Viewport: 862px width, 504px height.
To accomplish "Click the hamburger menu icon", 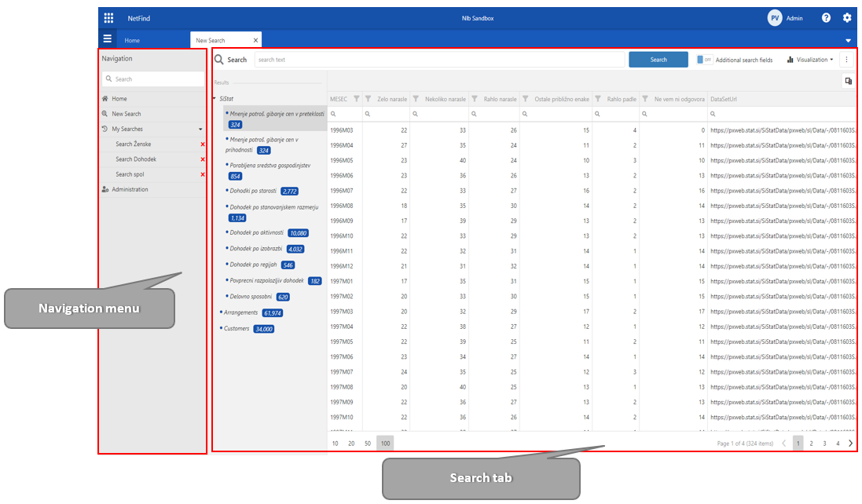I will tap(108, 39).
